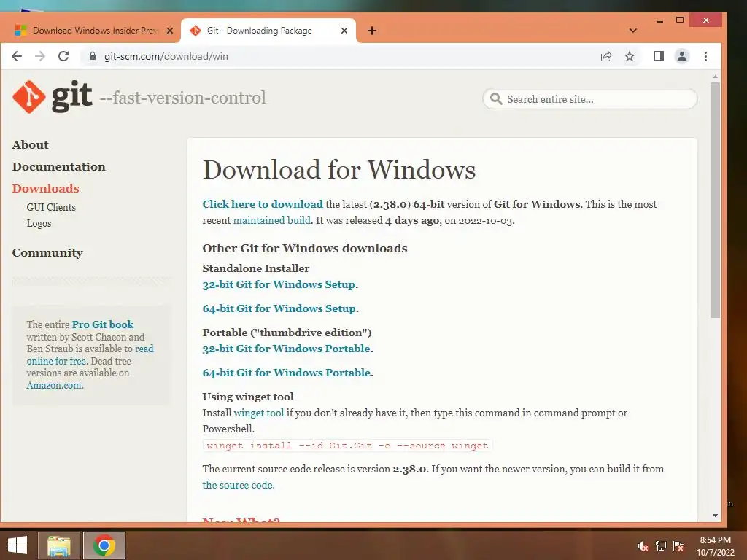Click the address bar URL git-scm.com/download/win
747x560 pixels.
click(166, 56)
